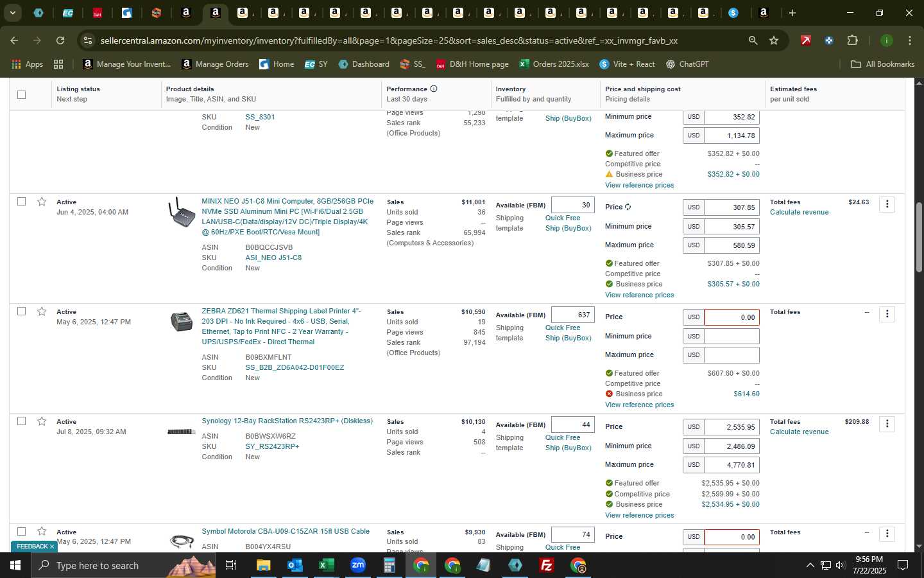Image resolution: width=924 pixels, height=578 pixels.
Task: Open Excel from the taskbar
Action: 326,565
